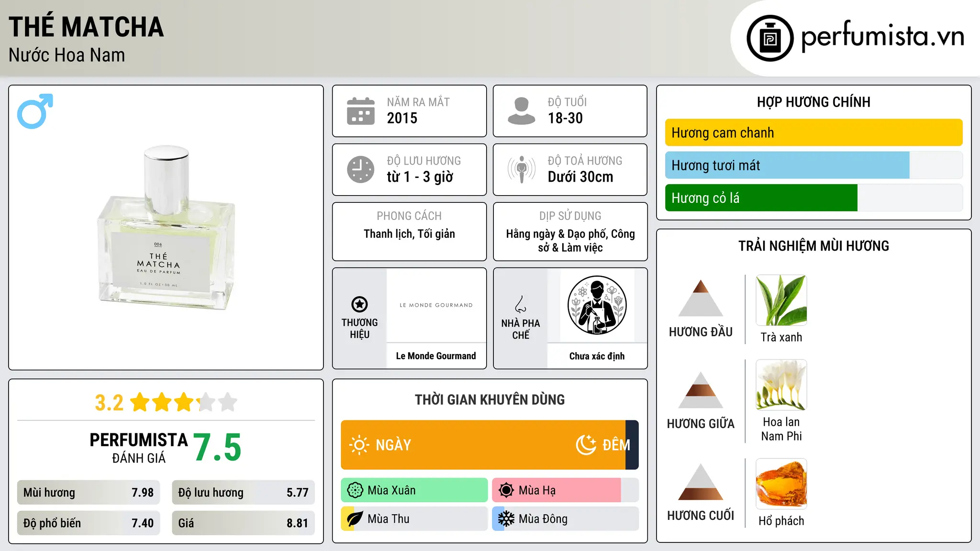Click the Ngày/Đêm usage time bar

pyautogui.click(x=490, y=445)
